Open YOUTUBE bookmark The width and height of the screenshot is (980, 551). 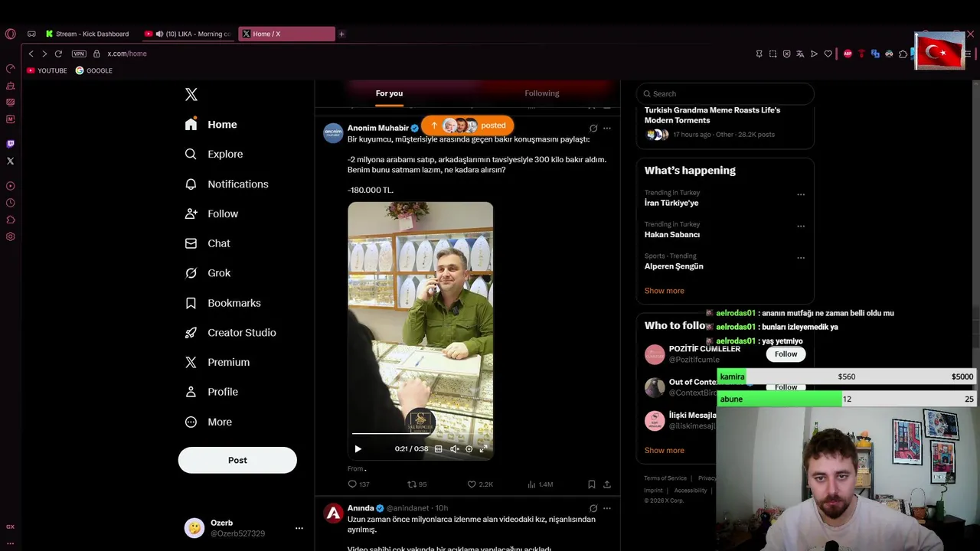pyautogui.click(x=47, y=70)
